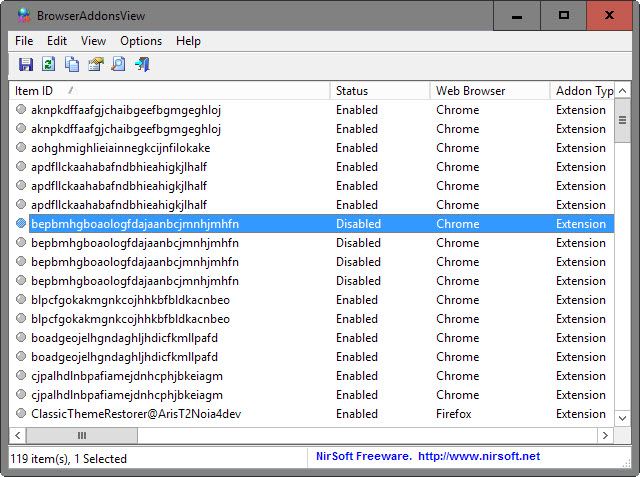Click the vertical scrollbar down arrow
Screen dimensions: 640x477
(622, 418)
